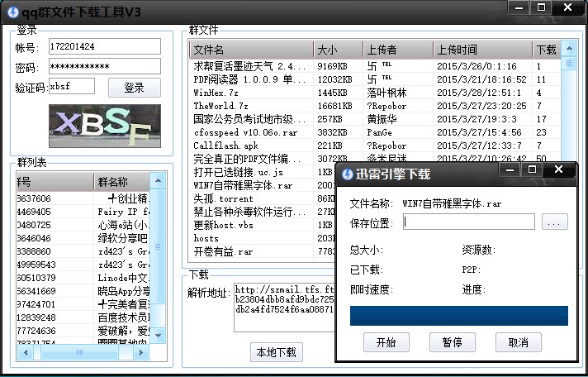Click group list horizontal scrollbar thumb

point(79,352)
